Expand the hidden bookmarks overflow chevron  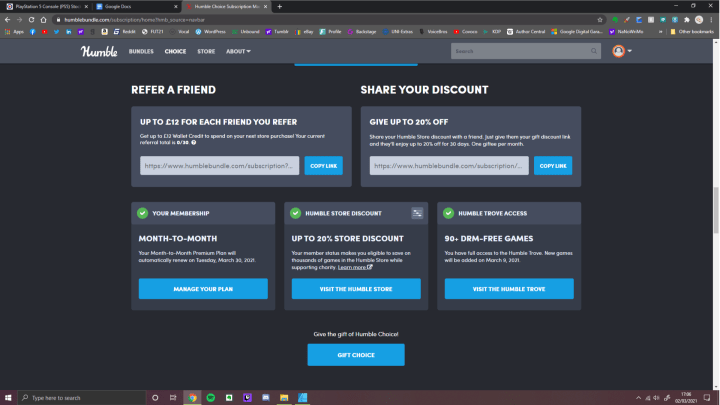[661, 32]
